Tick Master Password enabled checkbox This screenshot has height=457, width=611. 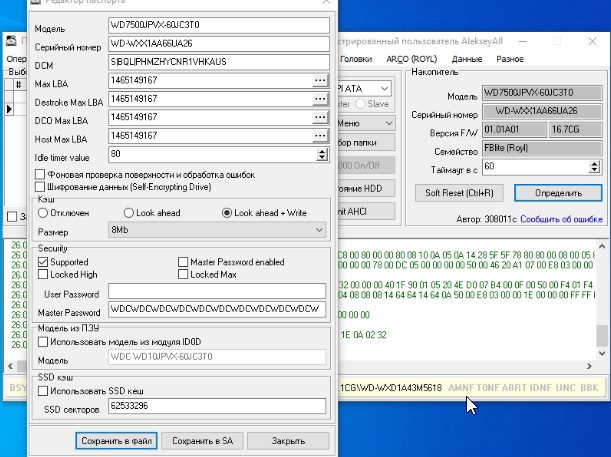click(x=183, y=262)
